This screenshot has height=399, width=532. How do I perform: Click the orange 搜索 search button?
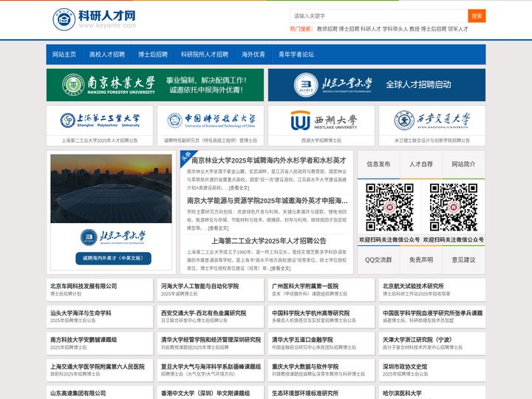(477, 16)
